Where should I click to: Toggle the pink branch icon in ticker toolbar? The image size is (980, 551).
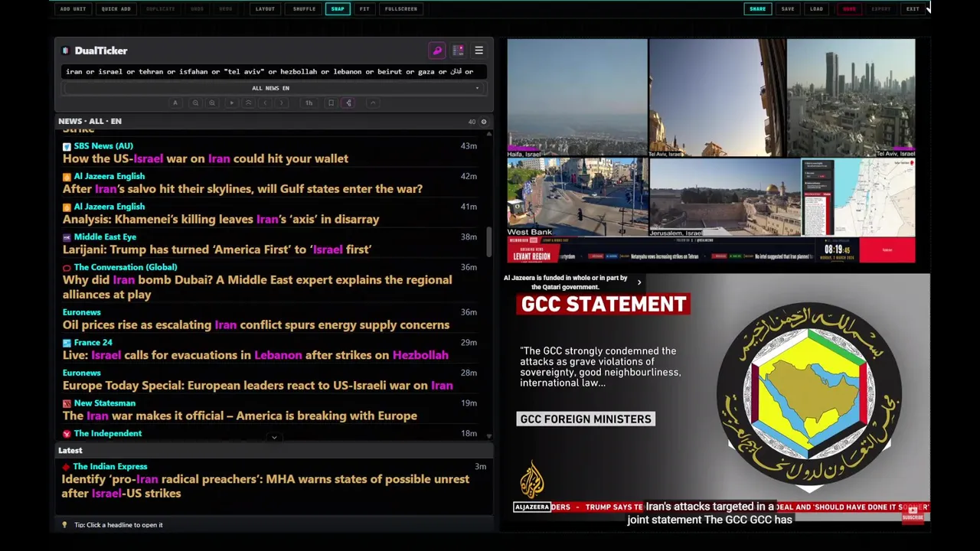point(348,103)
